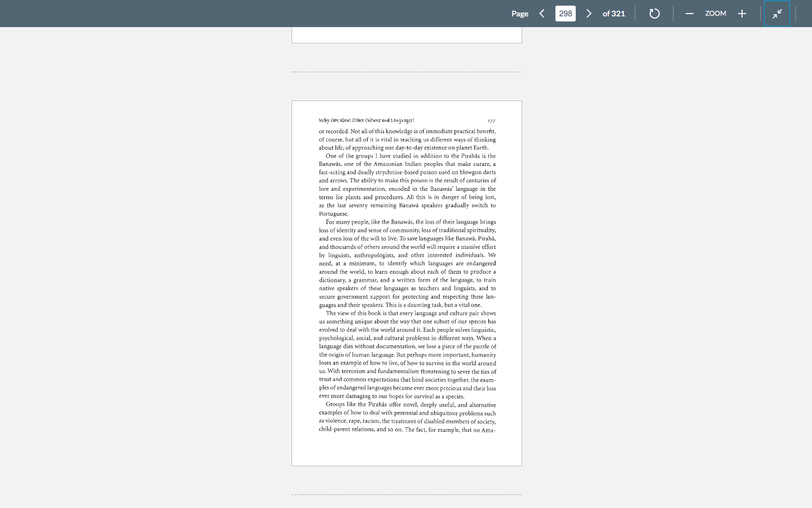Advance to page 299 with the next chevron
812x508 pixels.
point(588,13)
